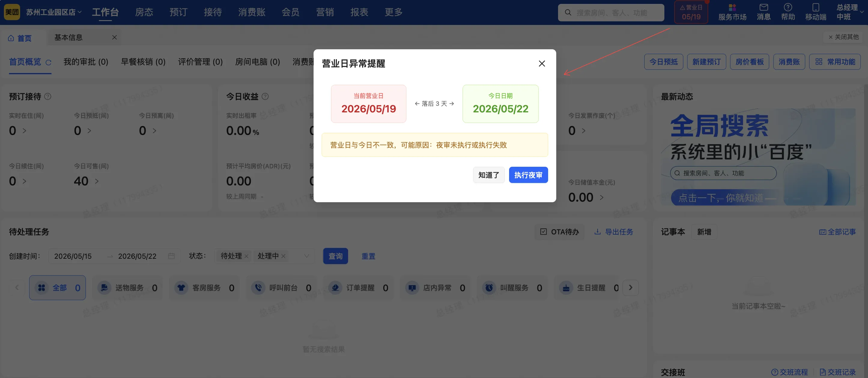Select the 全部 task category icon

click(41, 288)
